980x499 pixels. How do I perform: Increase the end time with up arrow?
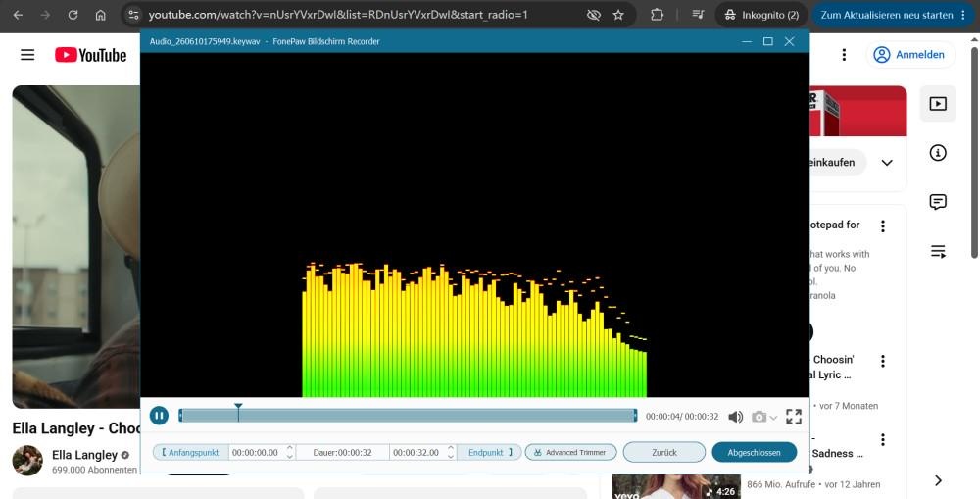(451, 448)
